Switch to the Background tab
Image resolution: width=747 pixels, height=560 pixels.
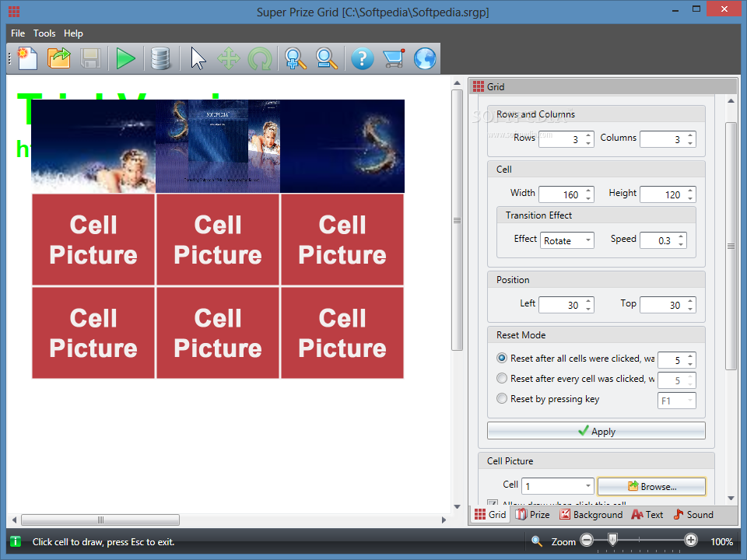click(x=591, y=515)
